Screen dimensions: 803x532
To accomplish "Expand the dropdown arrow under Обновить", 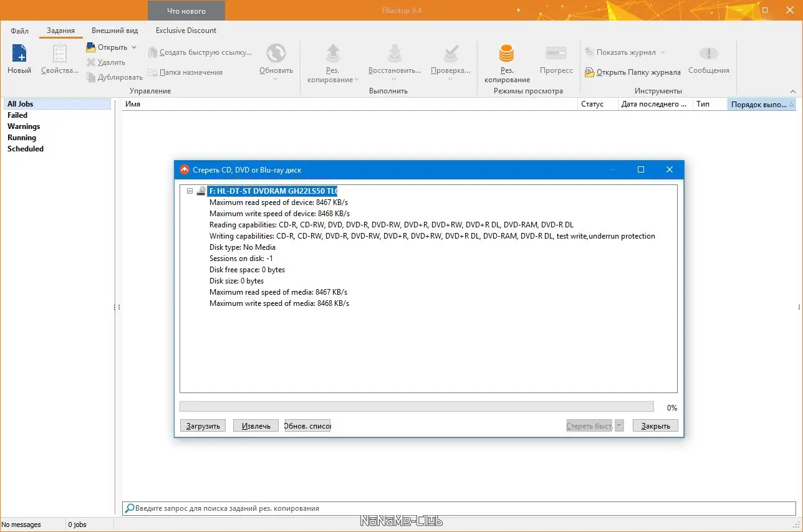I will (276, 79).
